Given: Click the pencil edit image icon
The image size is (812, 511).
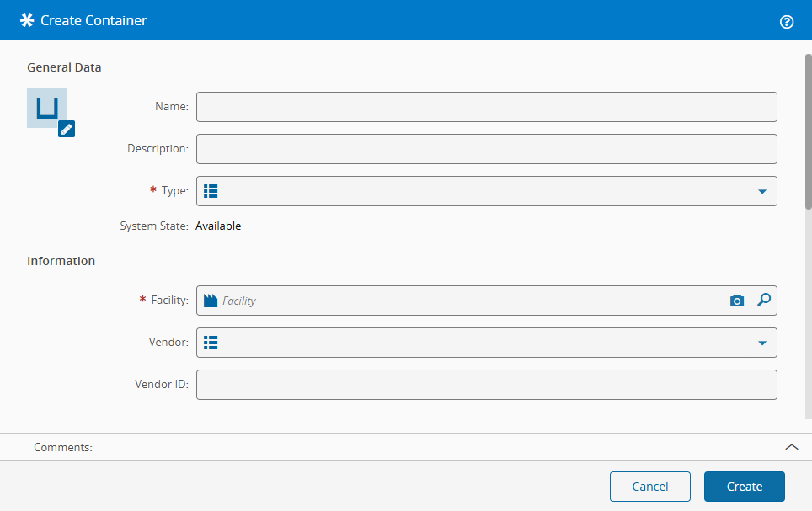Looking at the screenshot, I should click(67, 129).
